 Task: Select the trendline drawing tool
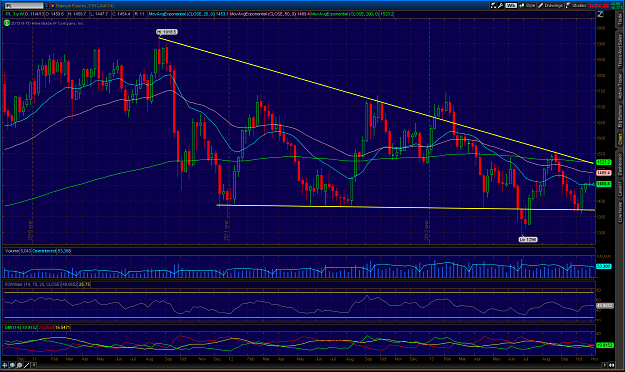[27, 365]
